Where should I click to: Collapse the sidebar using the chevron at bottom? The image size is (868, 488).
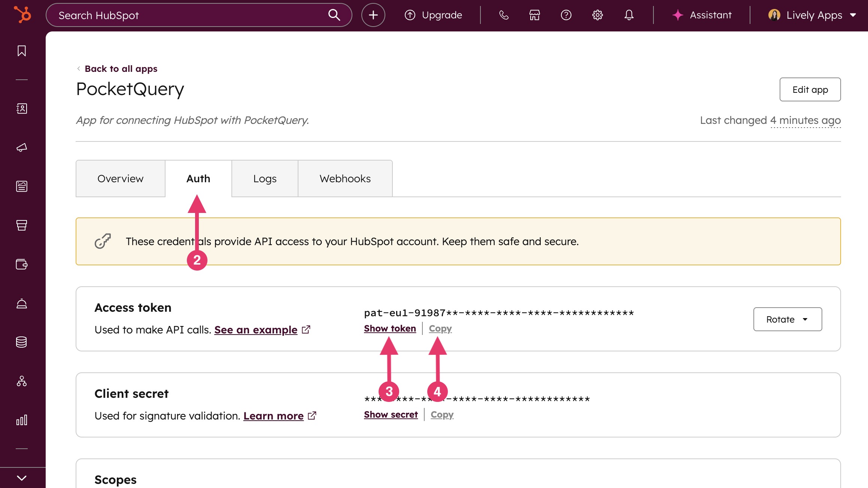21,477
